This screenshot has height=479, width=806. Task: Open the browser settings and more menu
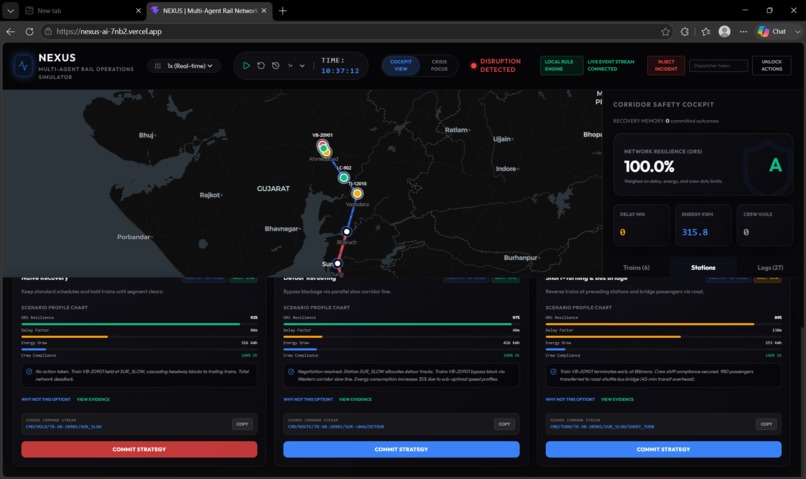(x=743, y=32)
